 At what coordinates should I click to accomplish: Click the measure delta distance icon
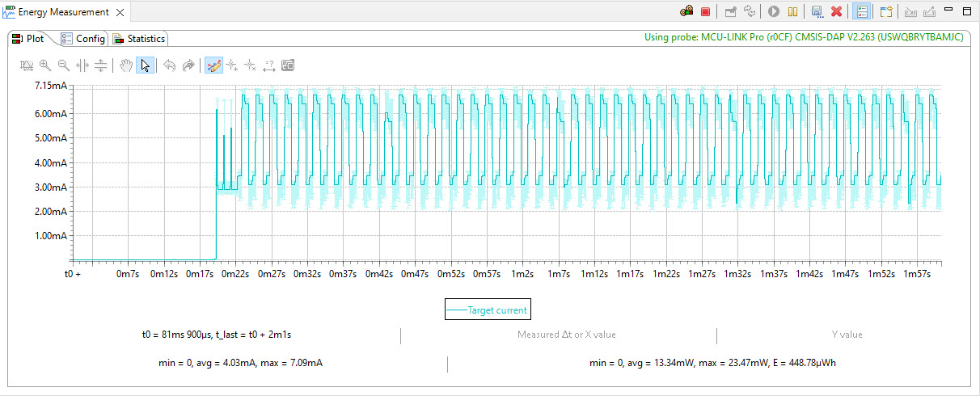click(x=269, y=65)
